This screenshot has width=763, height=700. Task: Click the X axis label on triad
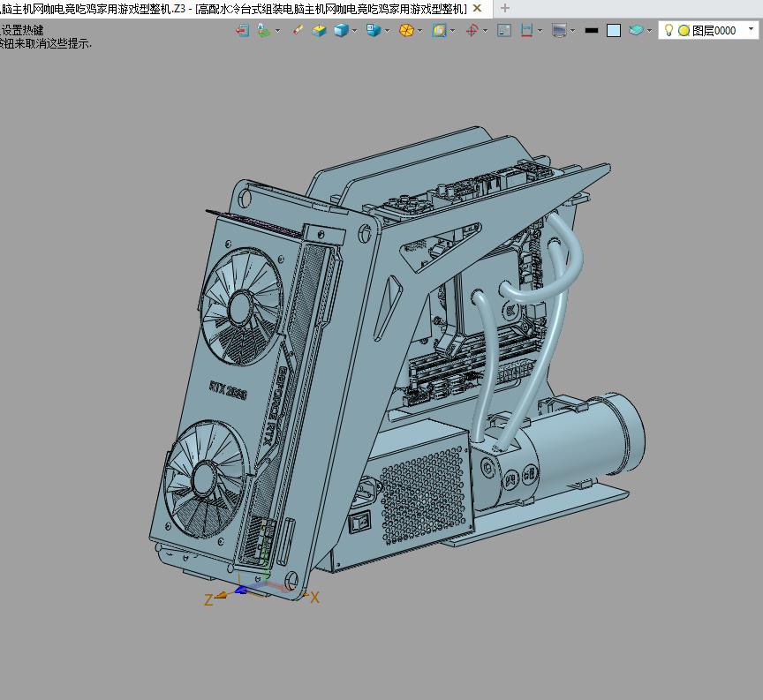coord(314,598)
